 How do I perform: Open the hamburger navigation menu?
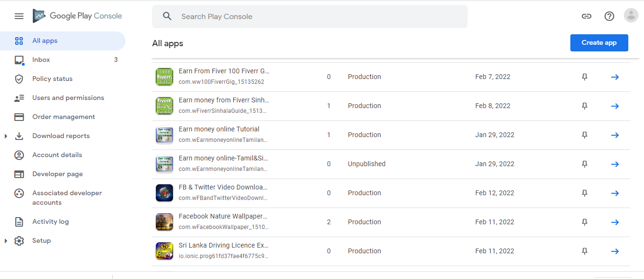tap(19, 16)
